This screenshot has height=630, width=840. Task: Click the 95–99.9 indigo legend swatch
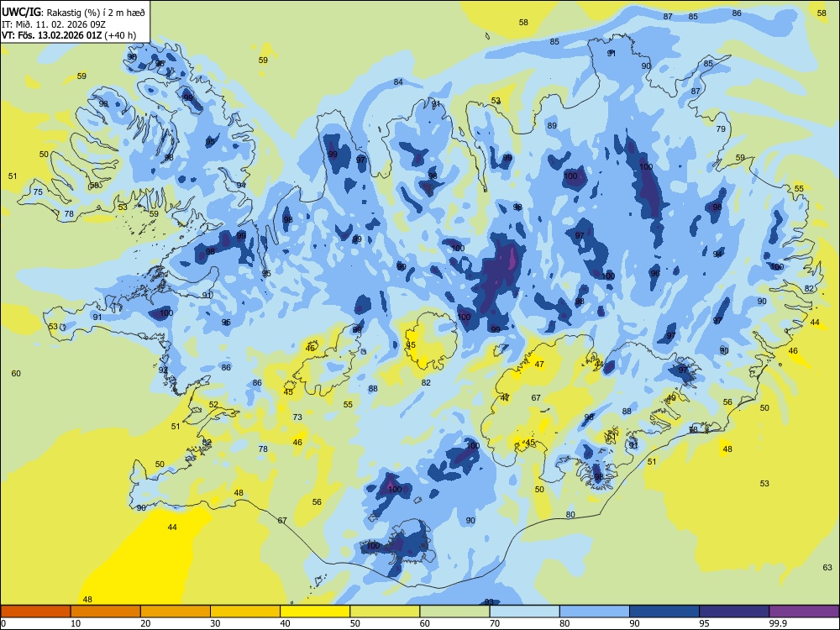734,612
